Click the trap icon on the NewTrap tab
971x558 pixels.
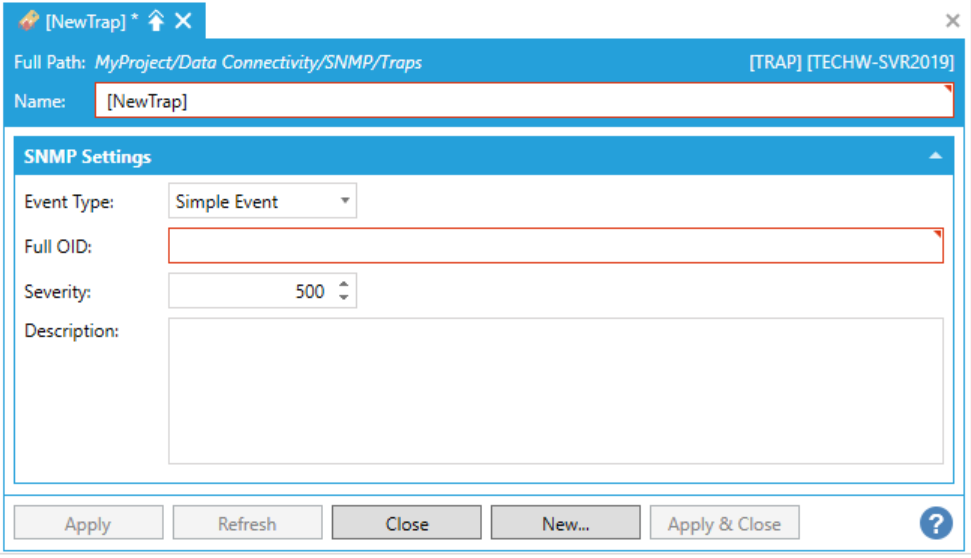point(29,21)
